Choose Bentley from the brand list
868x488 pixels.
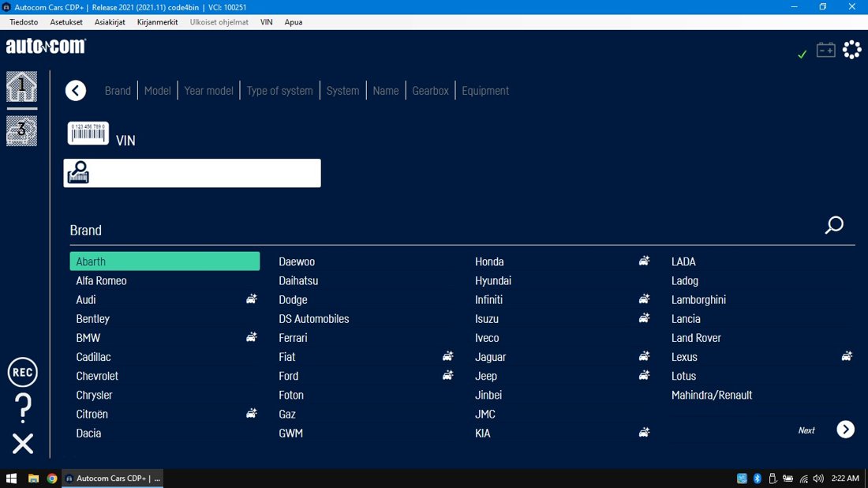(x=93, y=319)
